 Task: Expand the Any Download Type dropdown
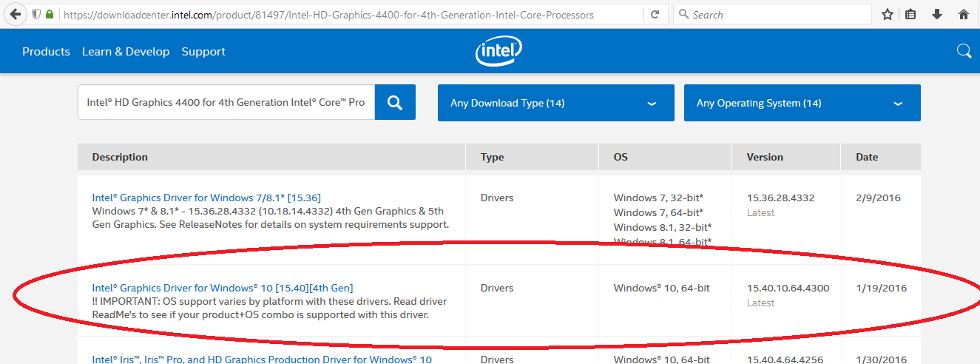(x=555, y=103)
